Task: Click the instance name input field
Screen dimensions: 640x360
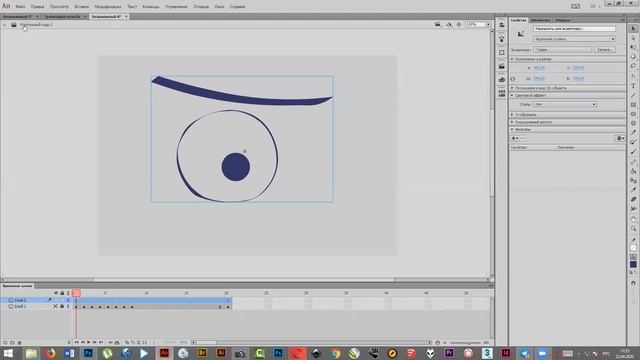Action: tap(574, 29)
